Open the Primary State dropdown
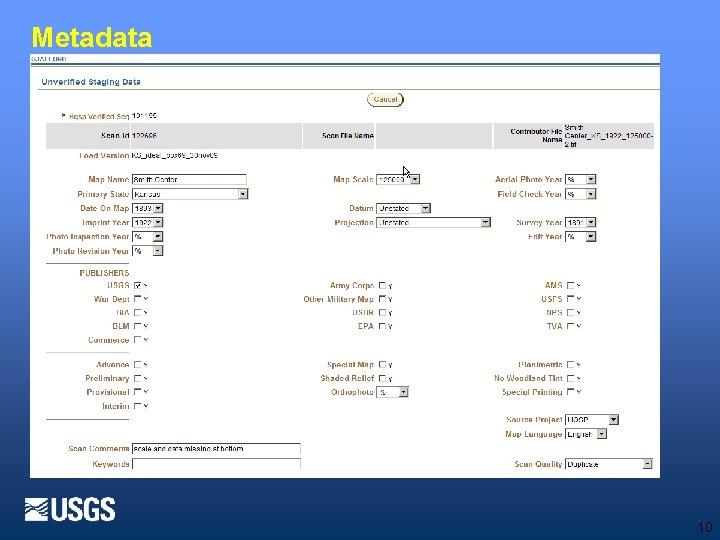The image size is (720, 540). coord(190,194)
